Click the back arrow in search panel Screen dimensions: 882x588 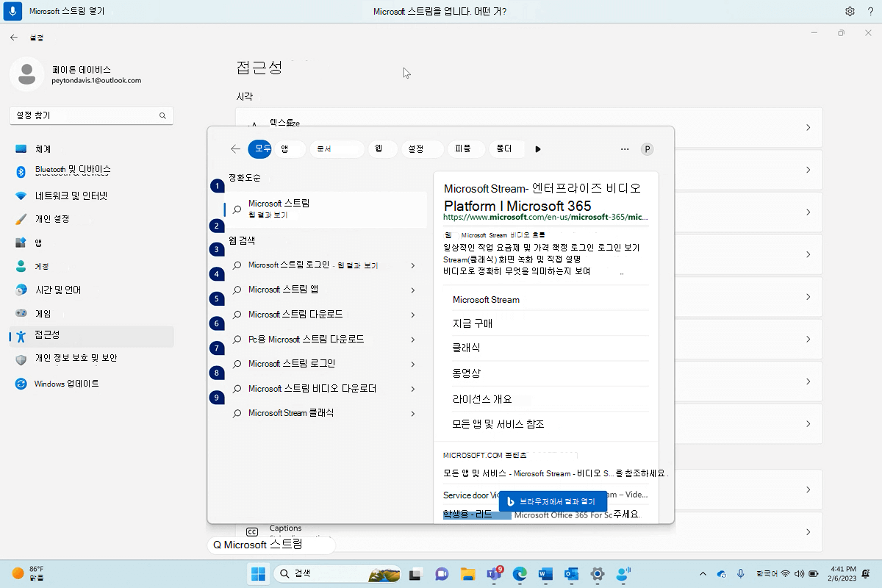tap(235, 148)
